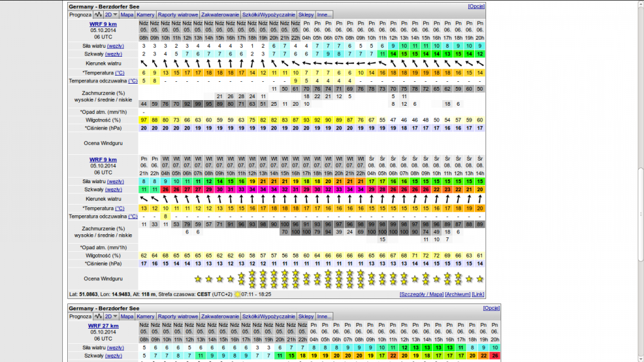Click (°C) beside Temperatura odczuwalna in first table
Screen dimensions: 644x362
click(x=133, y=81)
